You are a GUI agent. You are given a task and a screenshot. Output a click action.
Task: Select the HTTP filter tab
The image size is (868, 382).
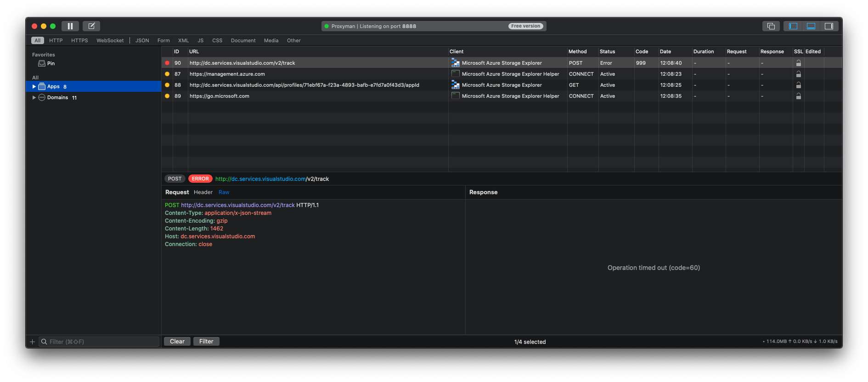(56, 40)
